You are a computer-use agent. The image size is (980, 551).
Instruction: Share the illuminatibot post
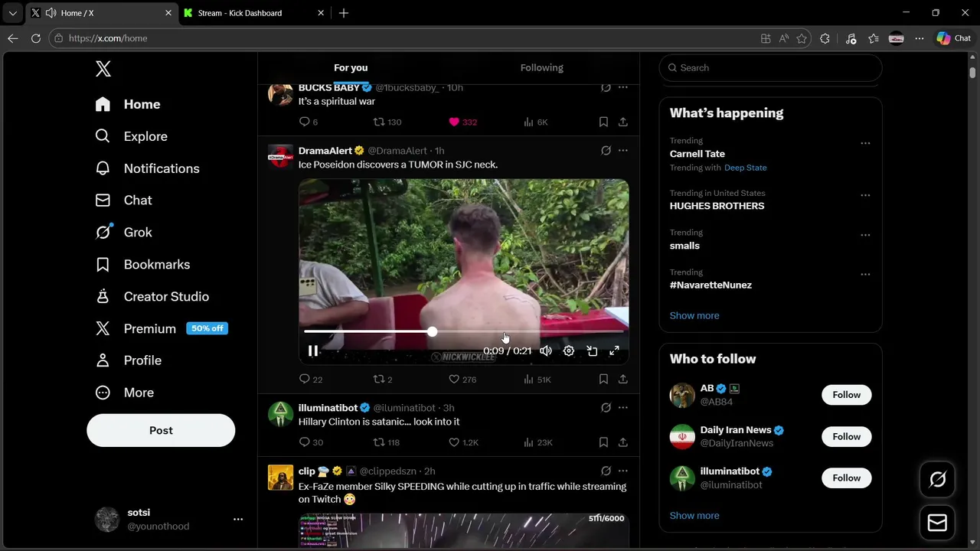click(x=623, y=442)
